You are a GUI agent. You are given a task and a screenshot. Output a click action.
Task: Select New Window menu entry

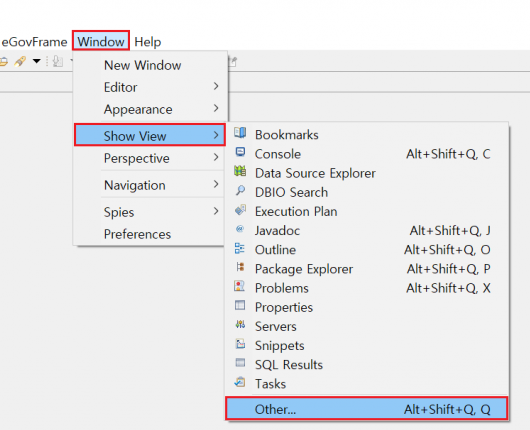click(142, 65)
